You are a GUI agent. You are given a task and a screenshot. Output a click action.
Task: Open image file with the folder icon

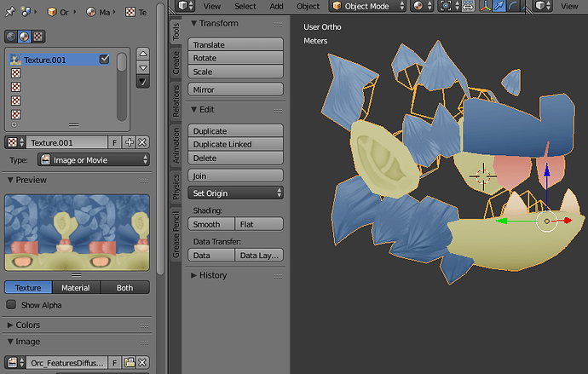[x=130, y=362]
